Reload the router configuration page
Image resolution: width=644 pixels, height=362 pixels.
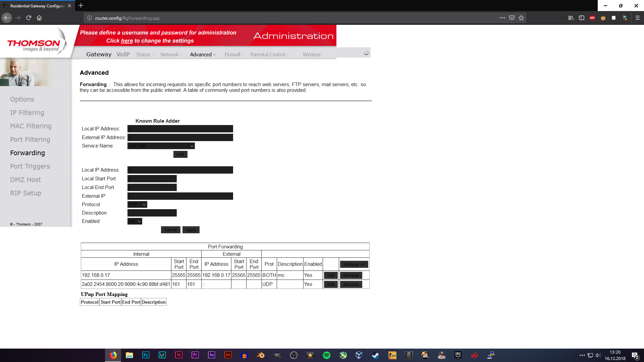pos(29,18)
